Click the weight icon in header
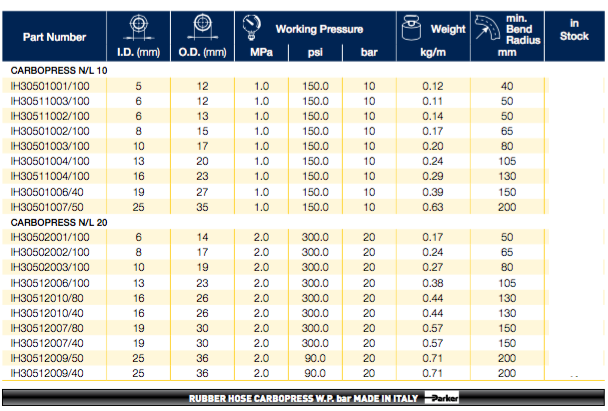This screenshot has height=411, width=608. click(411, 26)
